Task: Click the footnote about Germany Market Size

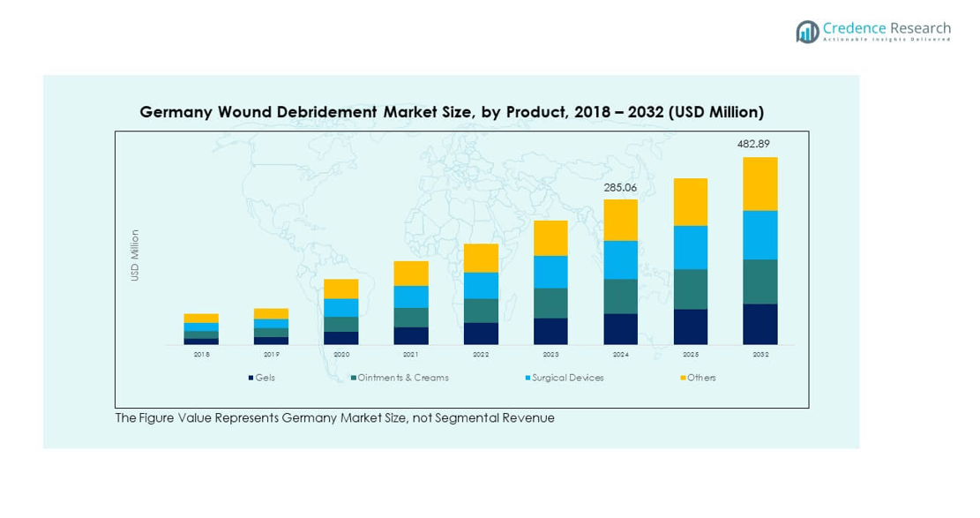Action: click(334, 418)
